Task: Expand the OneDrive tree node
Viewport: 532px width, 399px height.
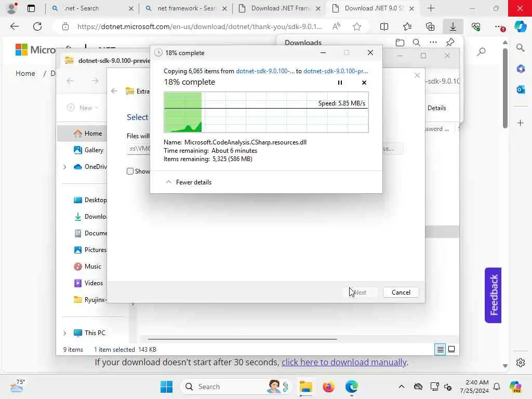Action: click(x=65, y=167)
